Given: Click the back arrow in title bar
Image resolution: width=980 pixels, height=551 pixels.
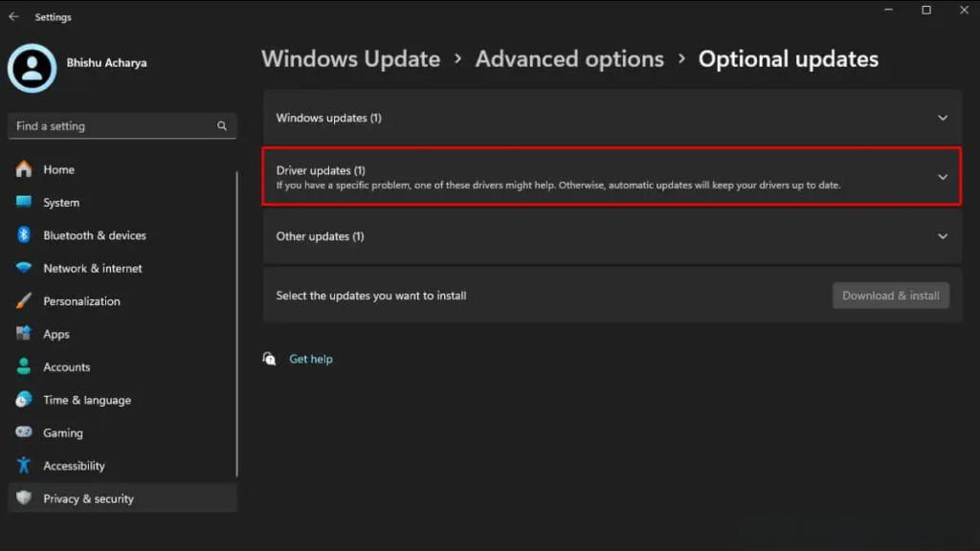Looking at the screenshot, I should coord(13,16).
